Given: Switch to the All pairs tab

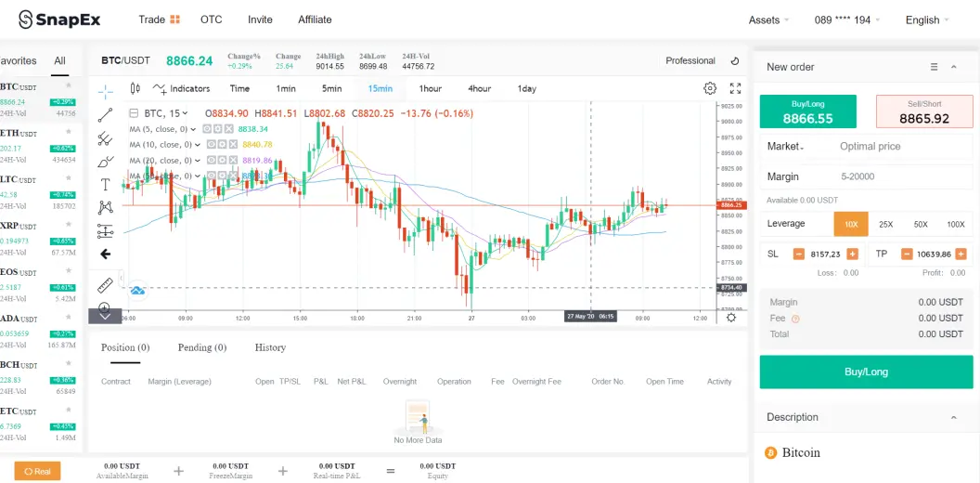Looking at the screenshot, I should [59, 60].
